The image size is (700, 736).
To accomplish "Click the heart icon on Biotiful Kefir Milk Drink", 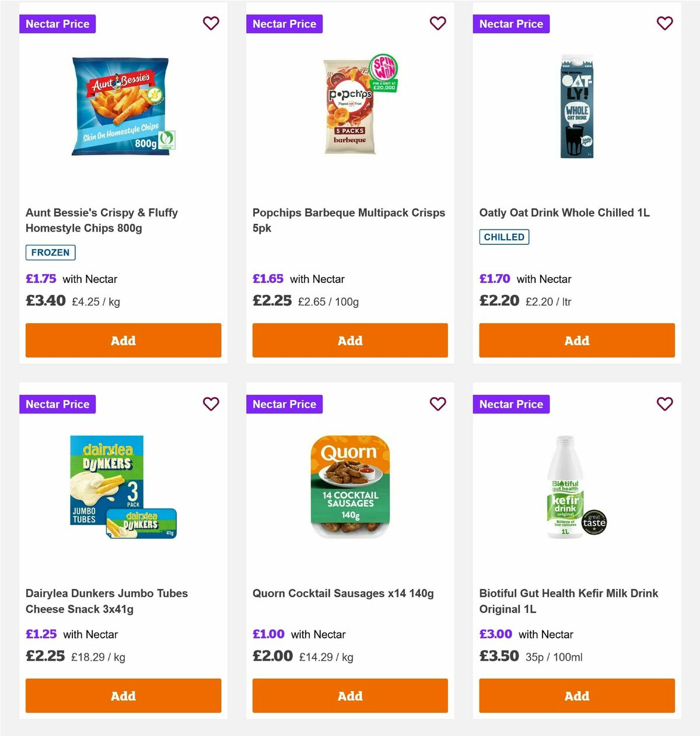I will tap(665, 404).
